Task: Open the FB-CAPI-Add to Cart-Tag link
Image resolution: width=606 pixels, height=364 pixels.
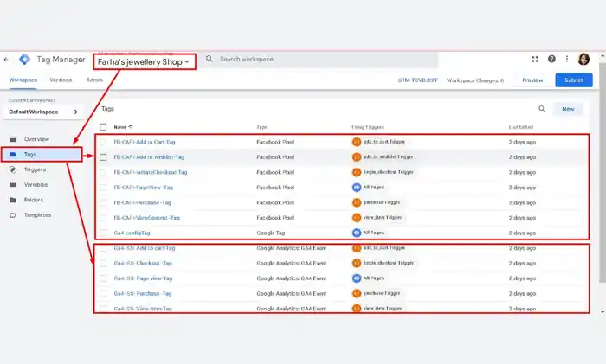Action: click(145, 142)
